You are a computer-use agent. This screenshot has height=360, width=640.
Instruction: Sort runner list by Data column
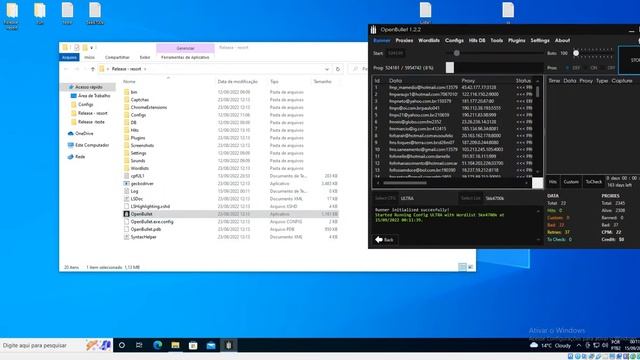coord(395,81)
